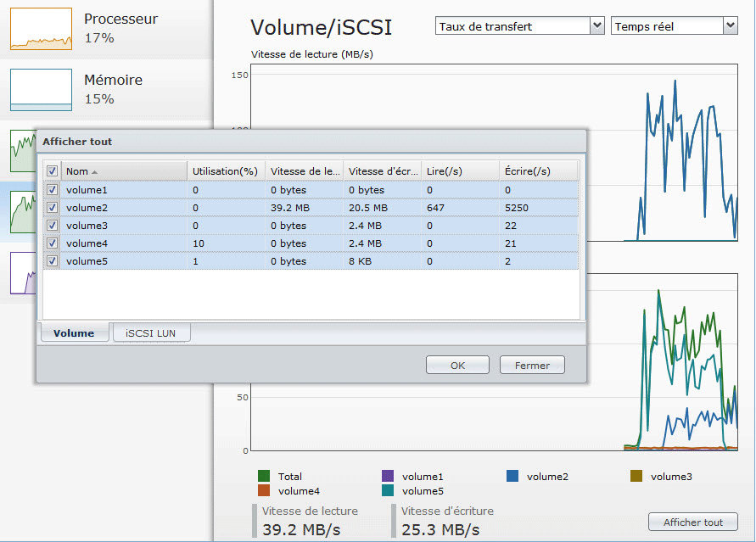756x542 pixels.
Task: Click the Volume/iSCSI page heading
Action: 321,27
